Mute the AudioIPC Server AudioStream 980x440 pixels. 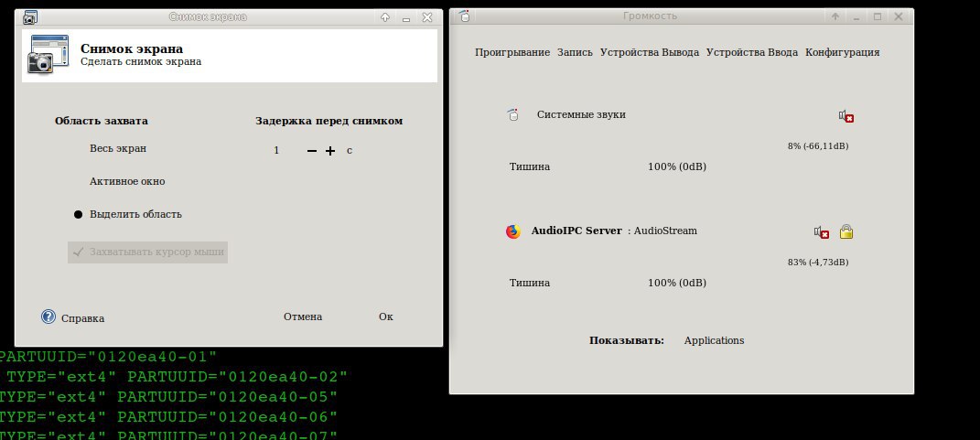pos(822,232)
